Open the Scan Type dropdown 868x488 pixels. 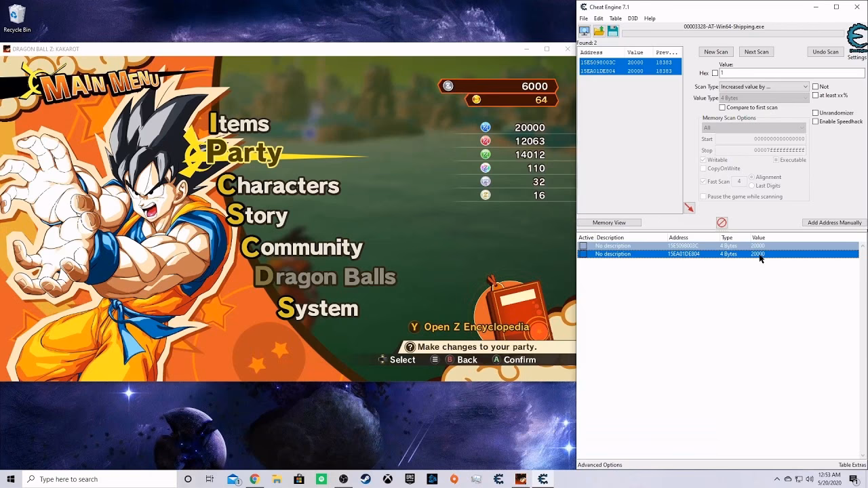pos(764,87)
